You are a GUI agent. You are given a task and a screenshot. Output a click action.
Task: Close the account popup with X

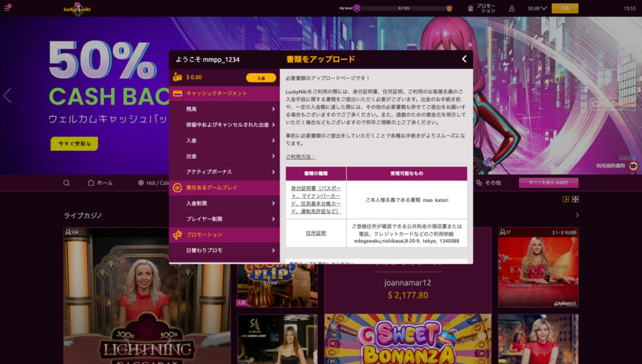470,44
